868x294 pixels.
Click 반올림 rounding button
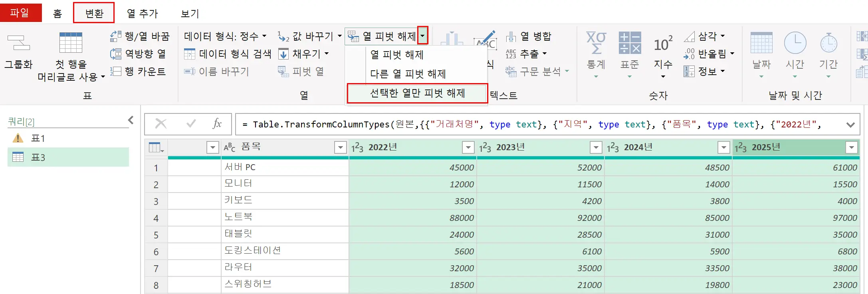709,54
